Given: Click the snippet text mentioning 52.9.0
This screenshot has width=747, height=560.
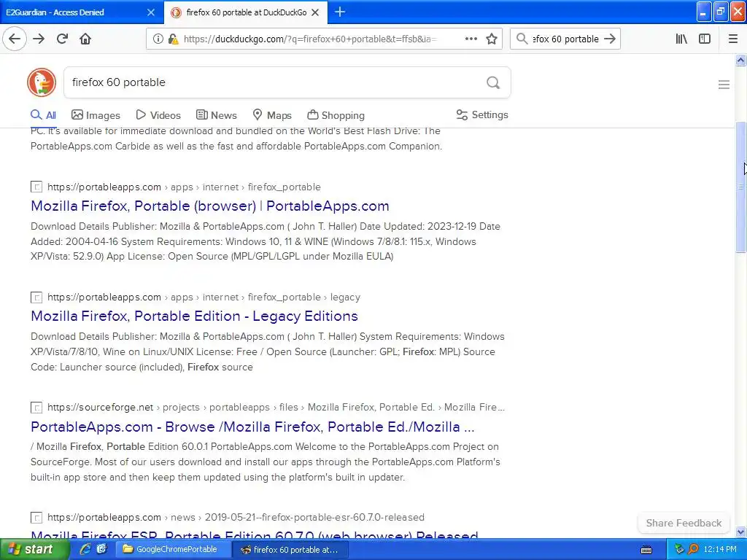Looking at the screenshot, I should (x=212, y=256).
